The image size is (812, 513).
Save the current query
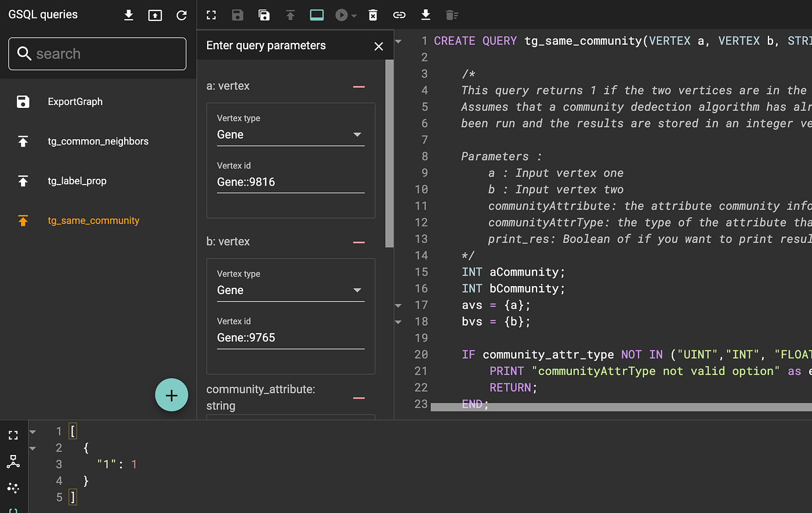237,15
